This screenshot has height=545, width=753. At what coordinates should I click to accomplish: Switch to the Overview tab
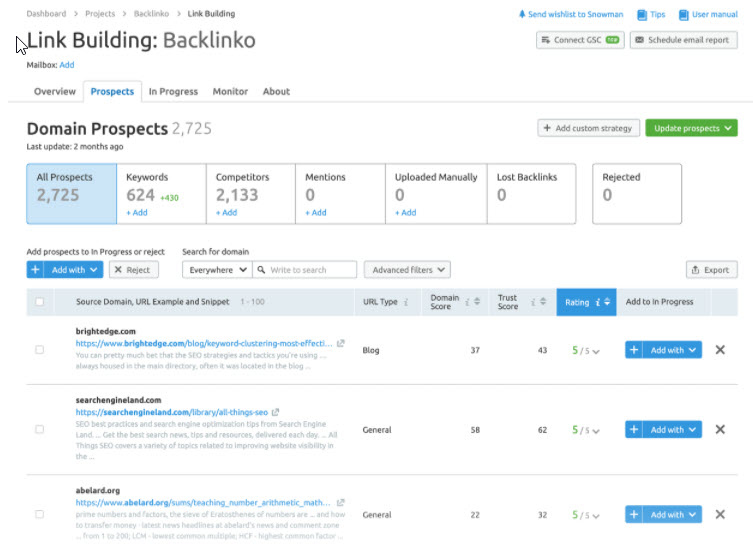(x=55, y=91)
